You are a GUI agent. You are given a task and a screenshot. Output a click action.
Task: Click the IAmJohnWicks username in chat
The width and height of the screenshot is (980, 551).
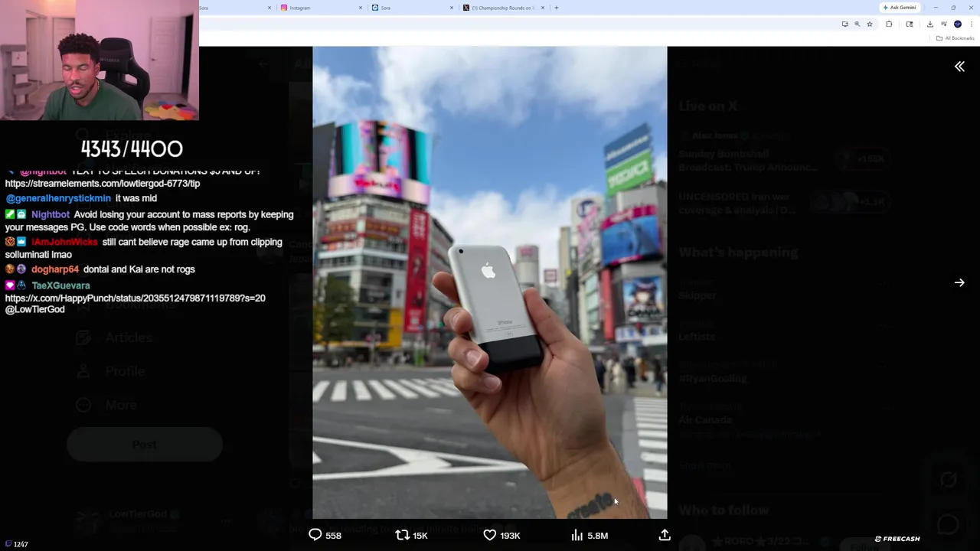65,242
